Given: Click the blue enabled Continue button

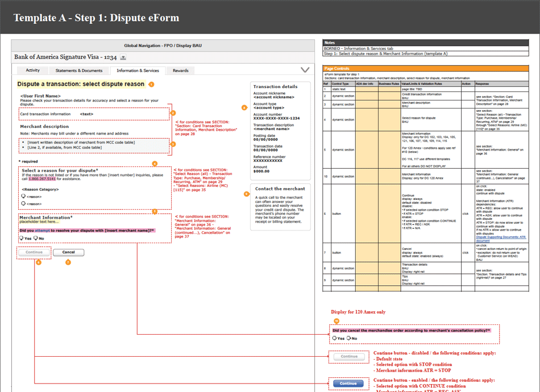Looking at the screenshot, I should [x=348, y=383].
